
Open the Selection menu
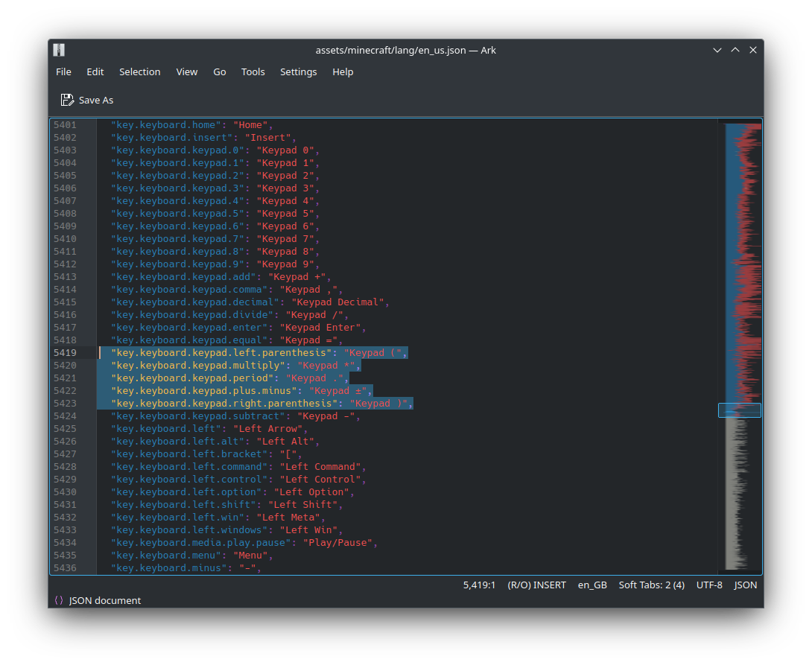pyautogui.click(x=140, y=72)
